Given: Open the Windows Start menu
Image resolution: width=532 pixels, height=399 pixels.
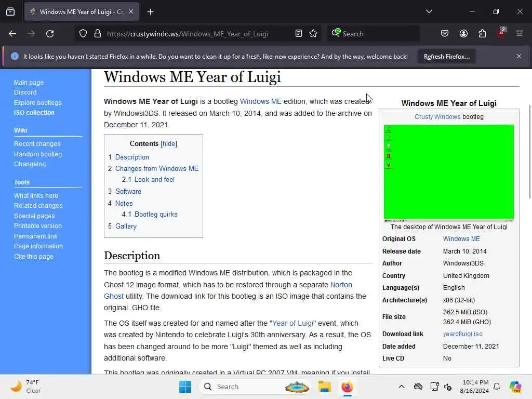Looking at the screenshot, I should click(x=185, y=387).
